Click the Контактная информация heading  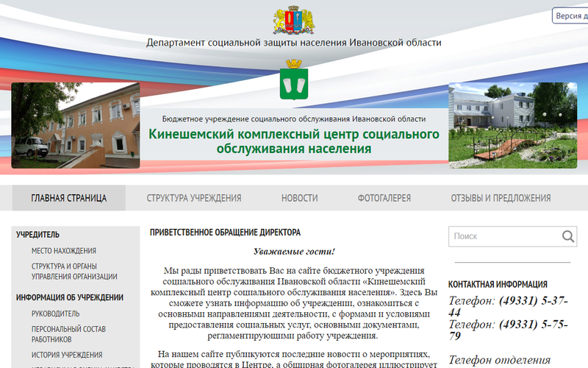(498, 284)
